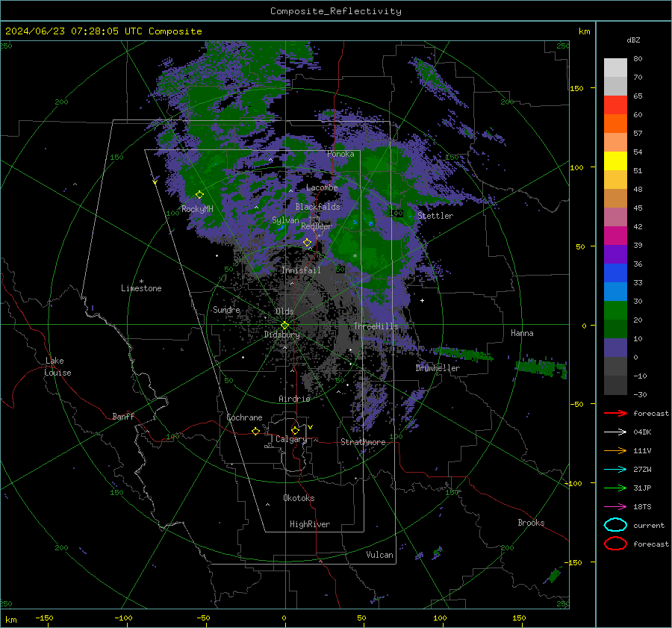Click the yellow diamond marker near Cochrane
This screenshot has width=672, height=628.
[256, 431]
